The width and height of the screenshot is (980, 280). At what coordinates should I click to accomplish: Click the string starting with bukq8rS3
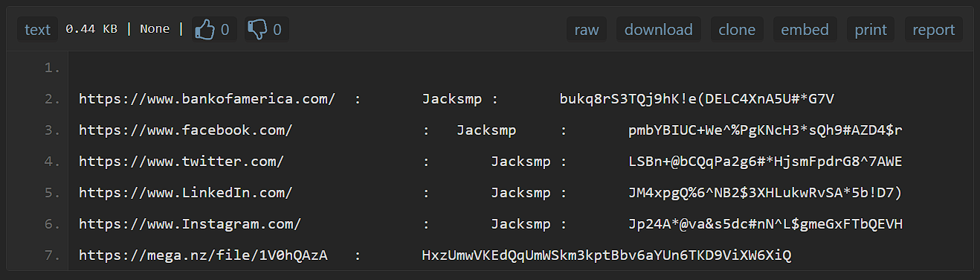tap(697, 99)
